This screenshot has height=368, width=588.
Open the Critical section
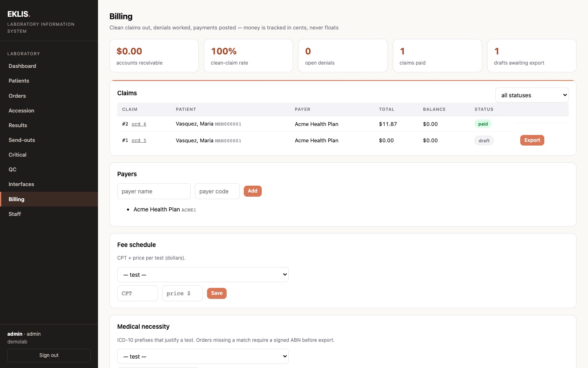[49, 155]
